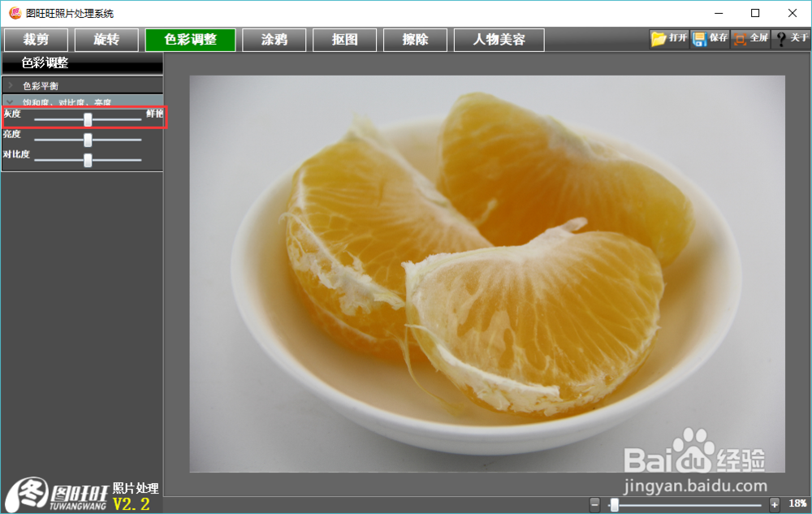This screenshot has width=812, height=514.
Task: Click the orange photo in canvas
Action: point(487,274)
